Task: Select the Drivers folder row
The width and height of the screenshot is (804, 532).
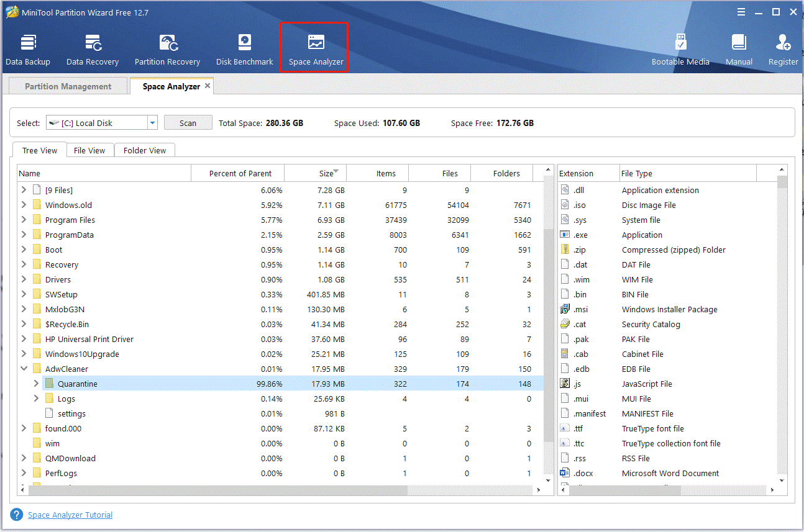Action: 280,279
